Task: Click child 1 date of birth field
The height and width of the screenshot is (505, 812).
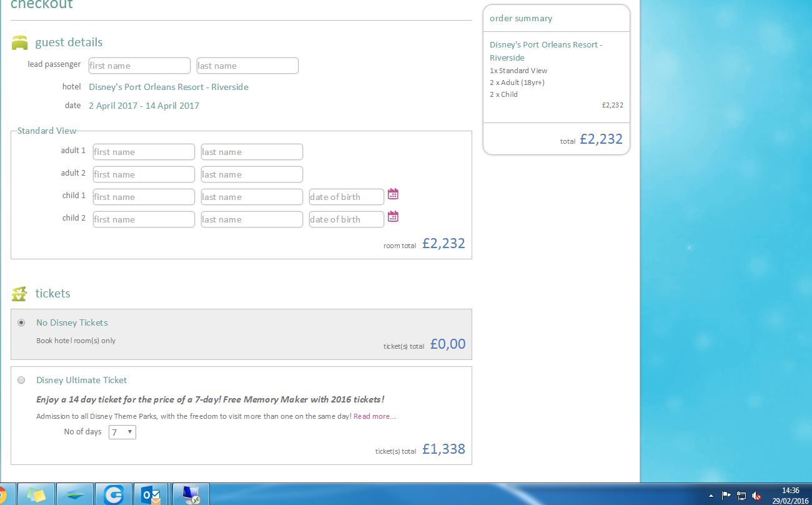Action: [347, 197]
